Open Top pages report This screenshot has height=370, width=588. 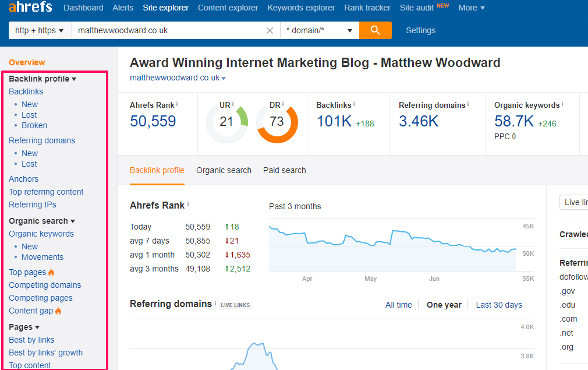[x=27, y=273]
